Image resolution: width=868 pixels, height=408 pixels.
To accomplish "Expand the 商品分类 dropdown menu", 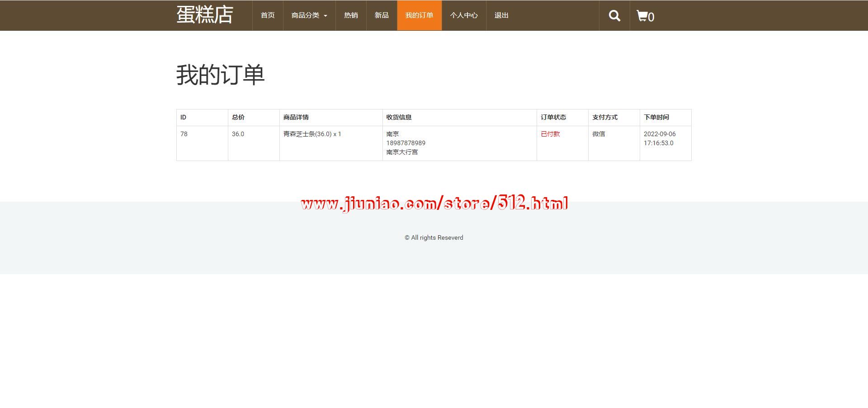I will click(309, 15).
